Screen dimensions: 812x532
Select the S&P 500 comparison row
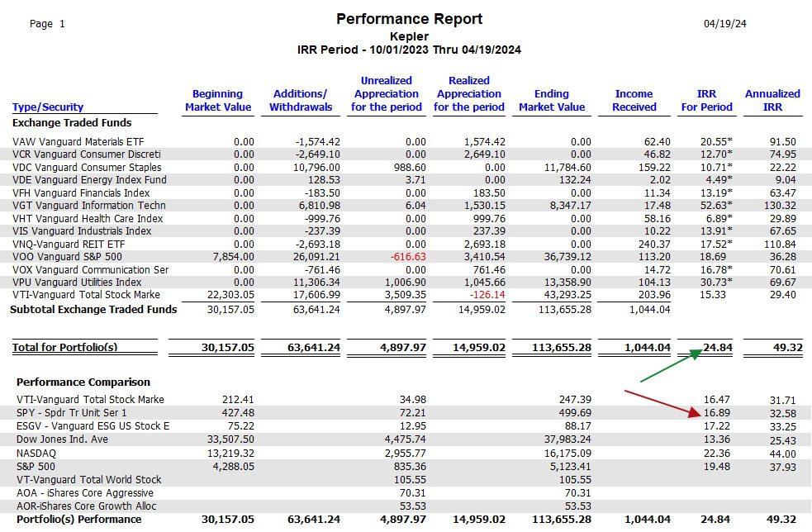click(x=406, y=466)
